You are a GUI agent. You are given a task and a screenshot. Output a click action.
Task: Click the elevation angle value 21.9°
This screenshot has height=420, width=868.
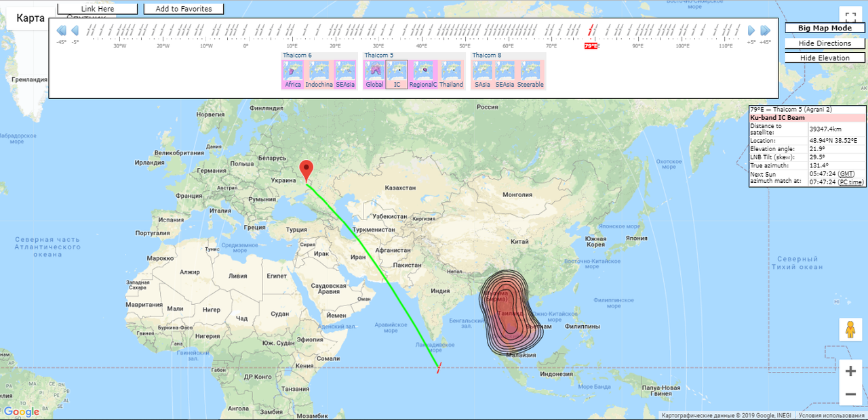[817, 148]
